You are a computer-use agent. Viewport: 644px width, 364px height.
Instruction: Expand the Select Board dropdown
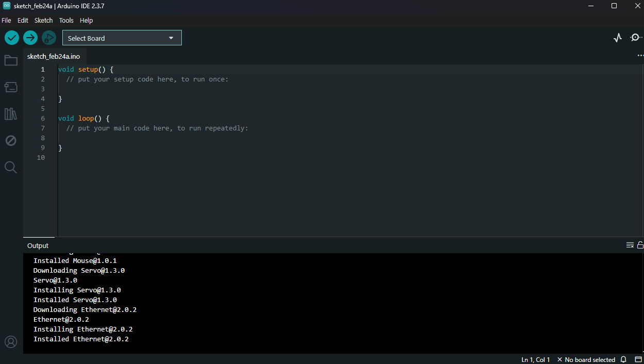(122, 38)
